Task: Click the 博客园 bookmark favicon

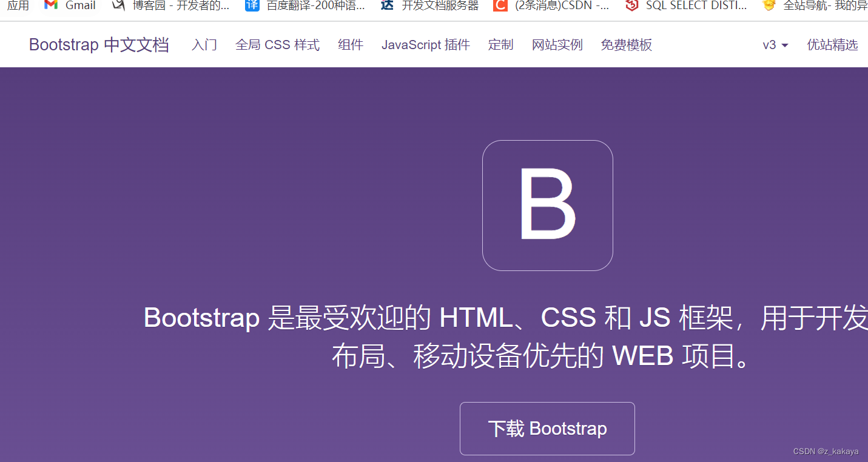Action: pyautogui.click(x=119, y=5)
